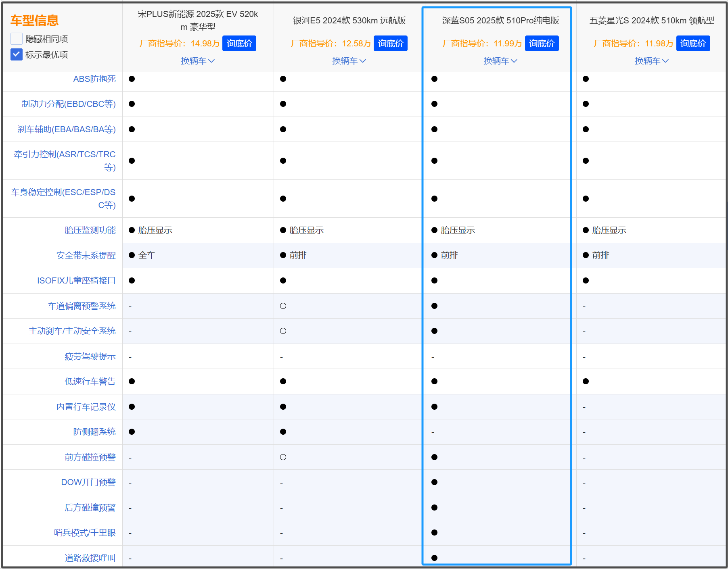The height and width of the screenshot is (569, 728).
Task: Open 换辆车 dropdown for 五菱星光S
Action: 652,61
